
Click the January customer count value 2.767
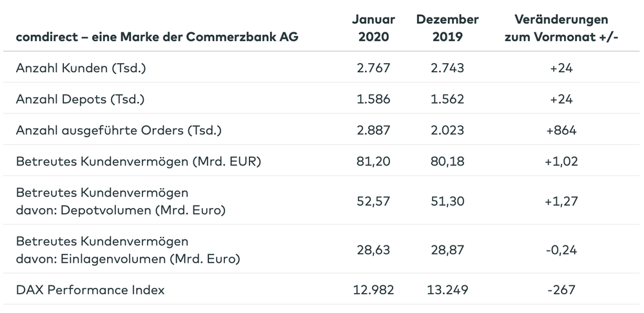coord(374,68)
